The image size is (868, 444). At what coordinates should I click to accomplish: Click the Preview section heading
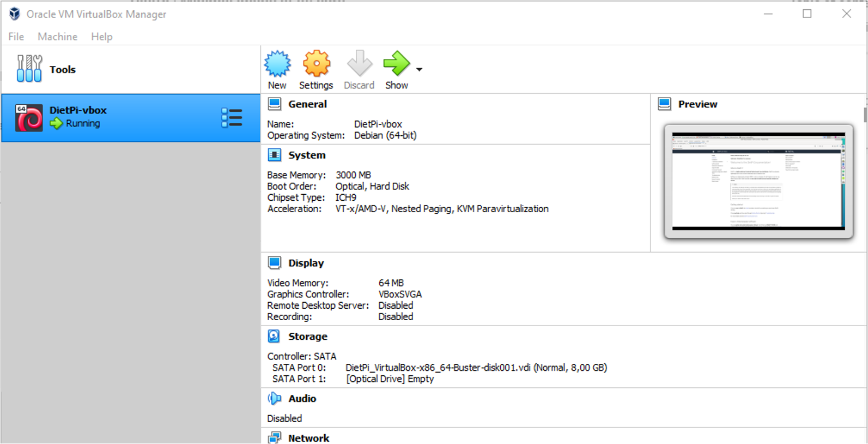pos(698,104)
